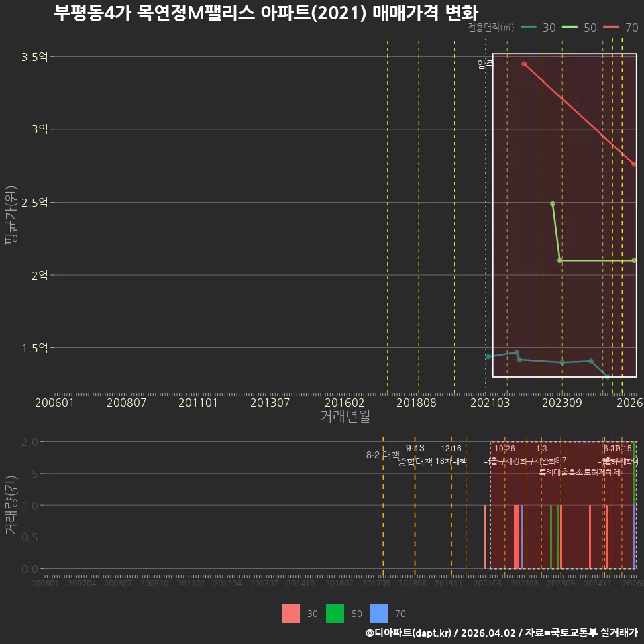The height and width of the screenshot is (644, 644).
Task: Click the 0.5 label on volume axis
Action: [x=30, y=537]
